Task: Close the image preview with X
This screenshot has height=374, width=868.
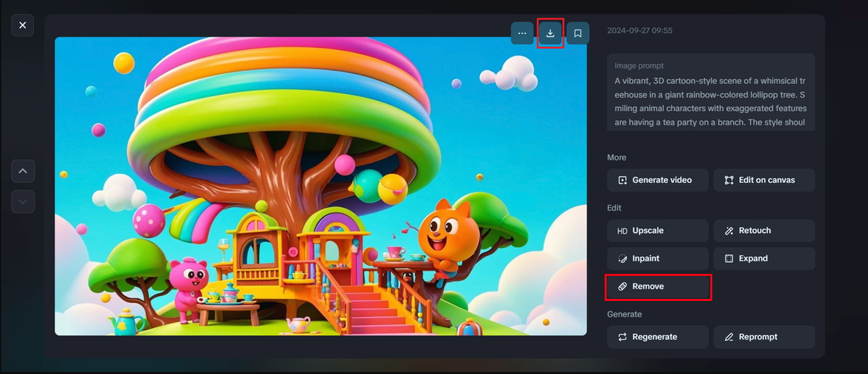Action: tap(22, 25)
